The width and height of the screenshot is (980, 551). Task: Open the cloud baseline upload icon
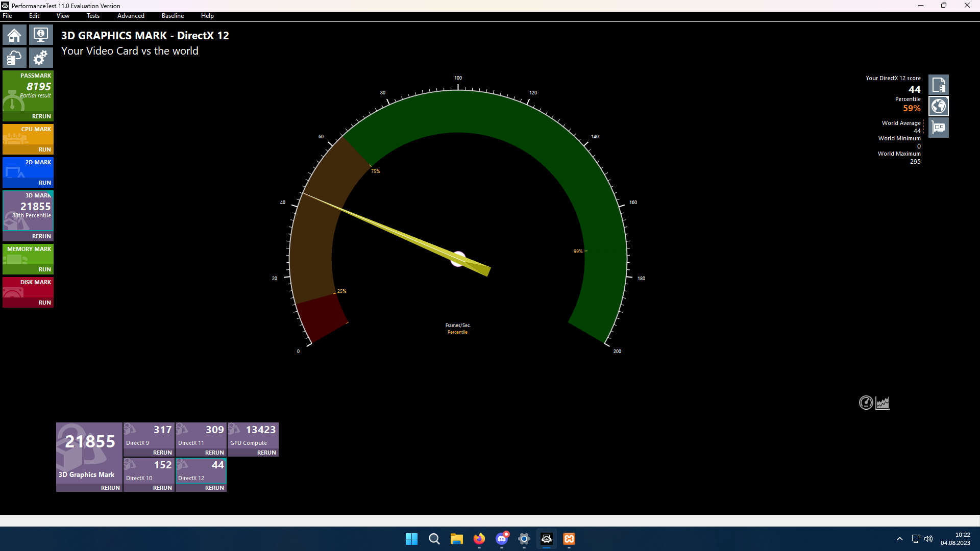point(14,58)
